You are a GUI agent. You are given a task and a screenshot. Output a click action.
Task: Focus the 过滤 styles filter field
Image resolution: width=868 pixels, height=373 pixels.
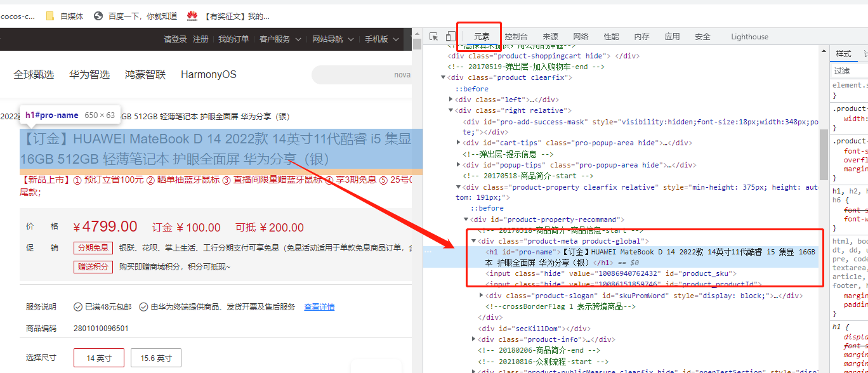point(849,71)
